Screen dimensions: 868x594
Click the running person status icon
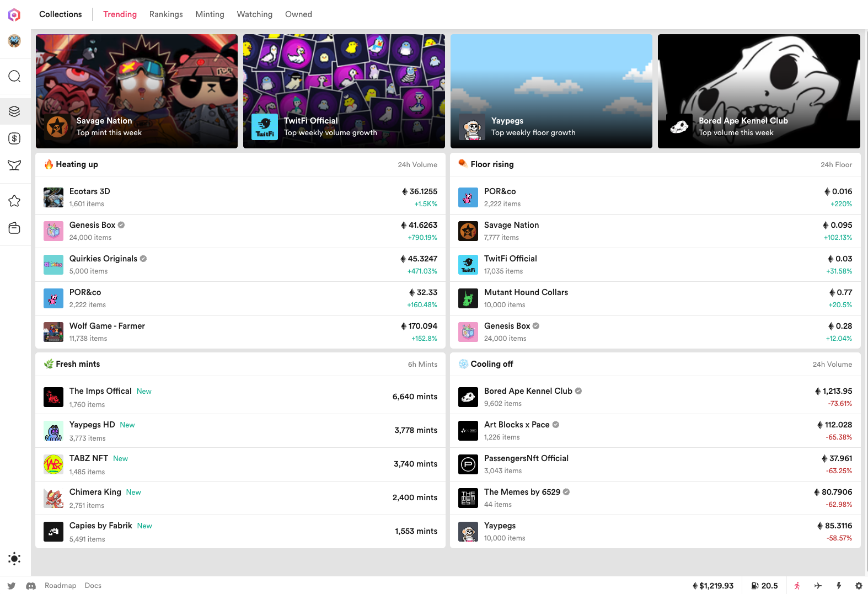797,586
